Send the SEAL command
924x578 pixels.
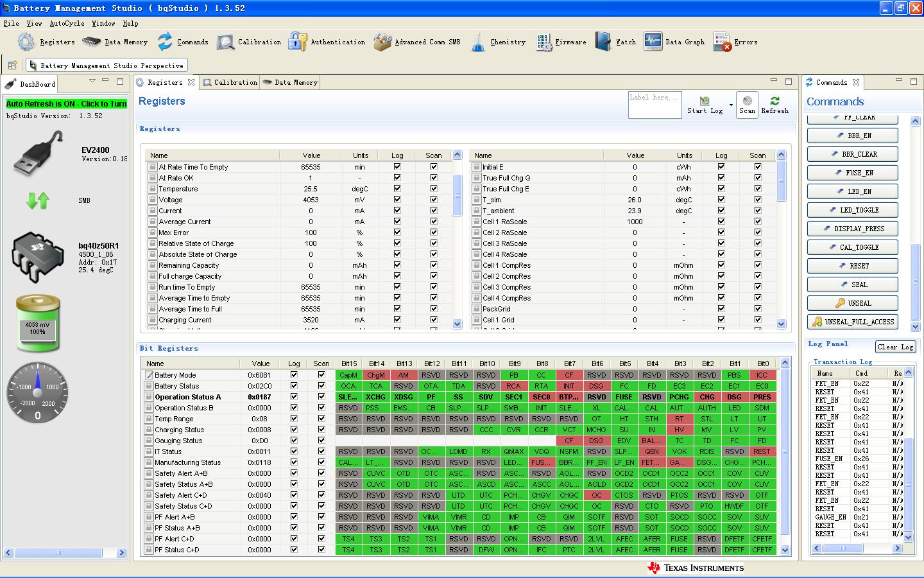[x=853, y=285]
